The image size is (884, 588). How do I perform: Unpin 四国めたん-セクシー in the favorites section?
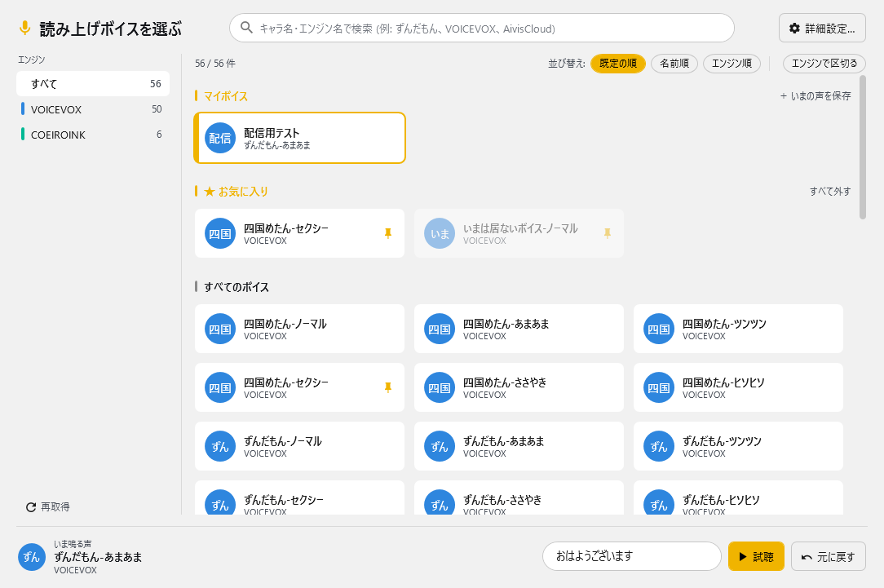[x=388, y=233]
